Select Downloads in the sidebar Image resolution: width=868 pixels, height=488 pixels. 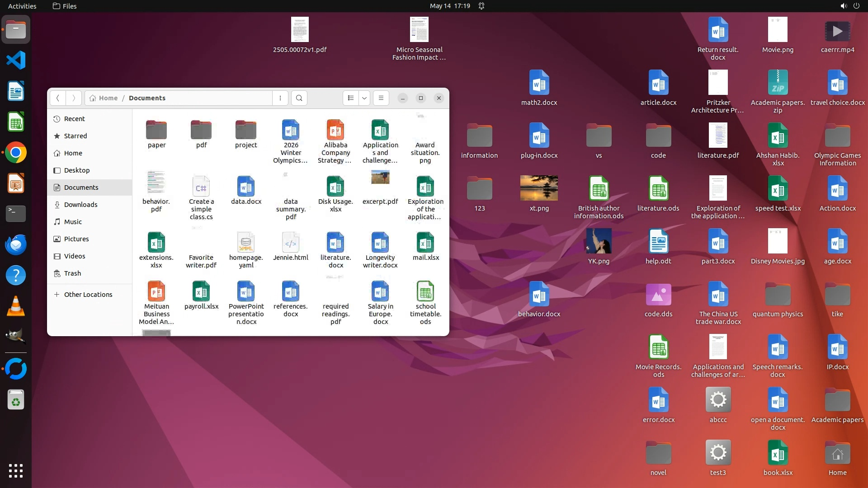click(x=80, y=205)
